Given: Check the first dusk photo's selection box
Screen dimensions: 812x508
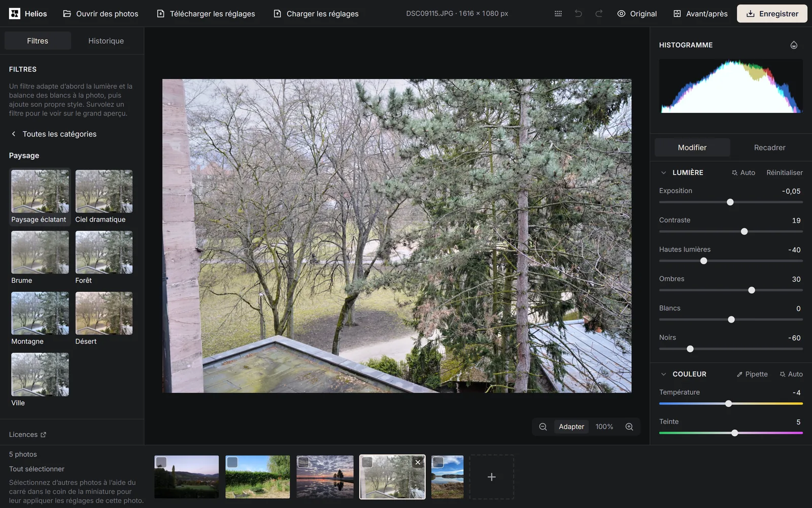Looking at the screenshot, I should pos(161,462).
